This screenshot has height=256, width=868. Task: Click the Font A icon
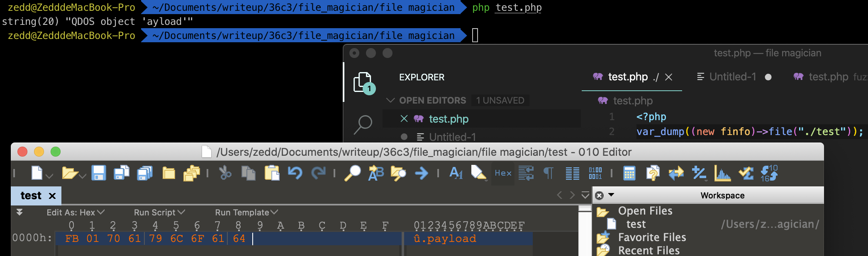[x=456, y=173]
